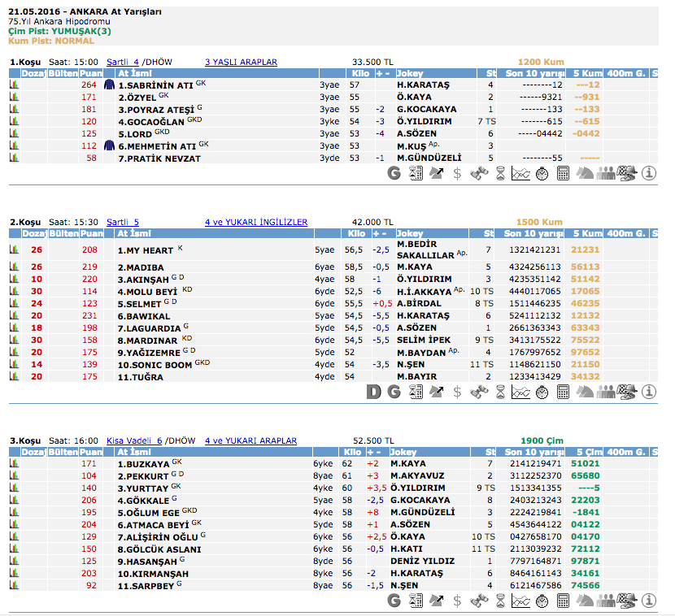Click the 3 YAŞLI ARAPLAR link

tap(241, 62)
